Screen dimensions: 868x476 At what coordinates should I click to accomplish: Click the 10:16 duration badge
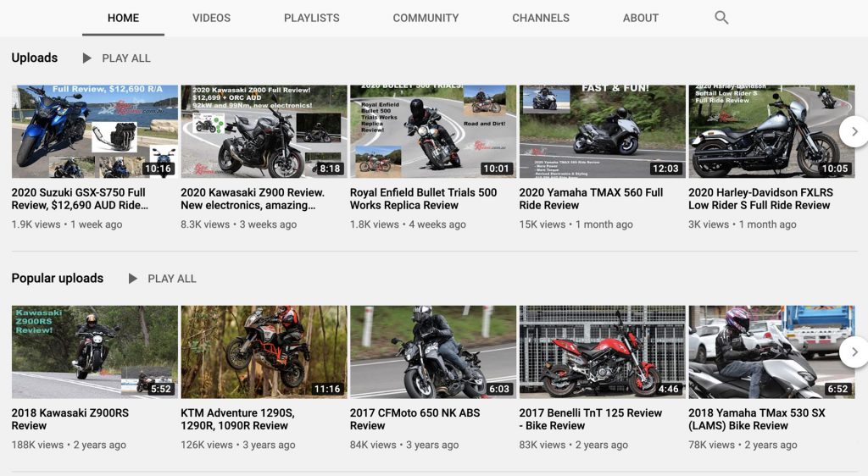[159, 169]
